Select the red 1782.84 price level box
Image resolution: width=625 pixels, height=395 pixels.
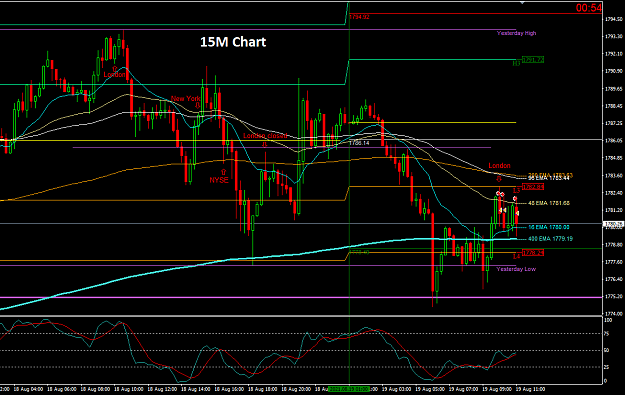tap(533, 187)
